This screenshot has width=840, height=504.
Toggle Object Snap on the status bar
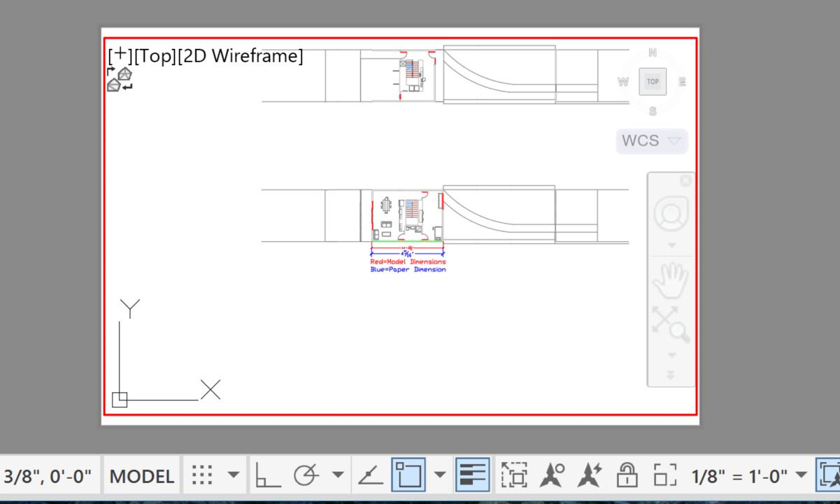click(409, 474)
